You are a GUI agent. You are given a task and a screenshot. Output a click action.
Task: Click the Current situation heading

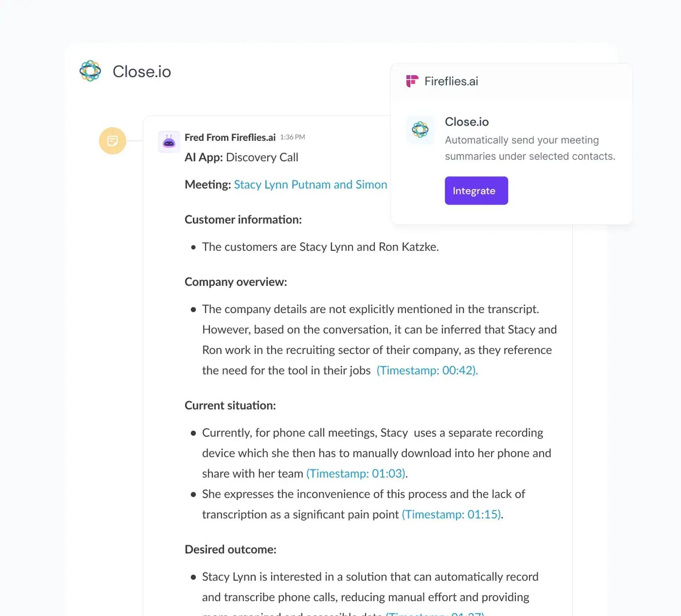230,405
